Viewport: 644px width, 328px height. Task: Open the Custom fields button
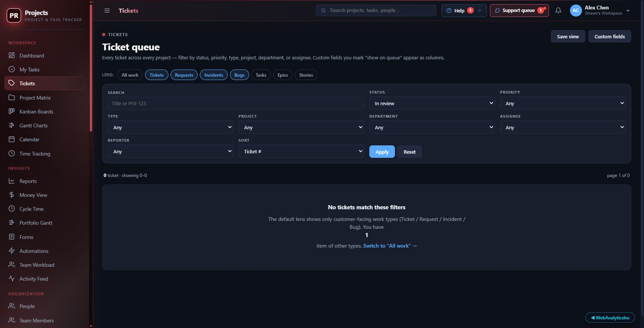[609, 36]
